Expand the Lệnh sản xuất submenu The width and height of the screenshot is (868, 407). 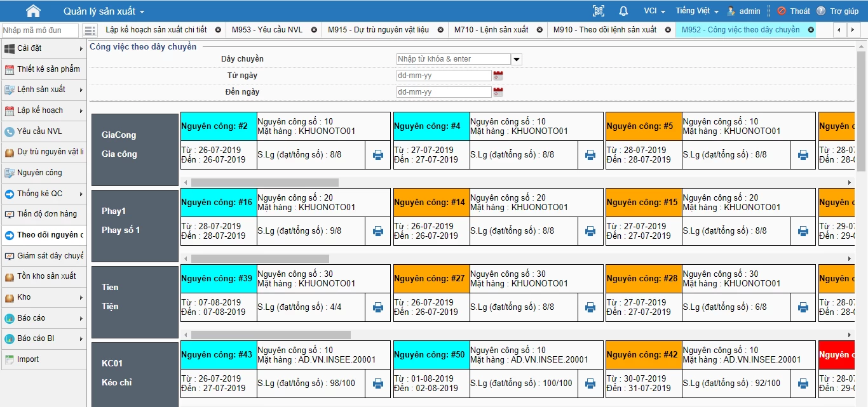pos(81,90)
